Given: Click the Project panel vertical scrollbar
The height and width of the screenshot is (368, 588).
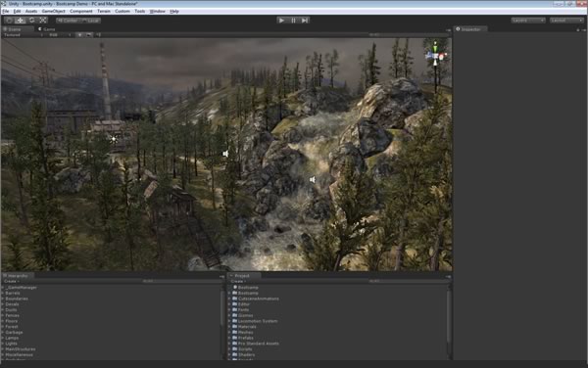Looking at the screenshot, I should [x=449, y=316].
